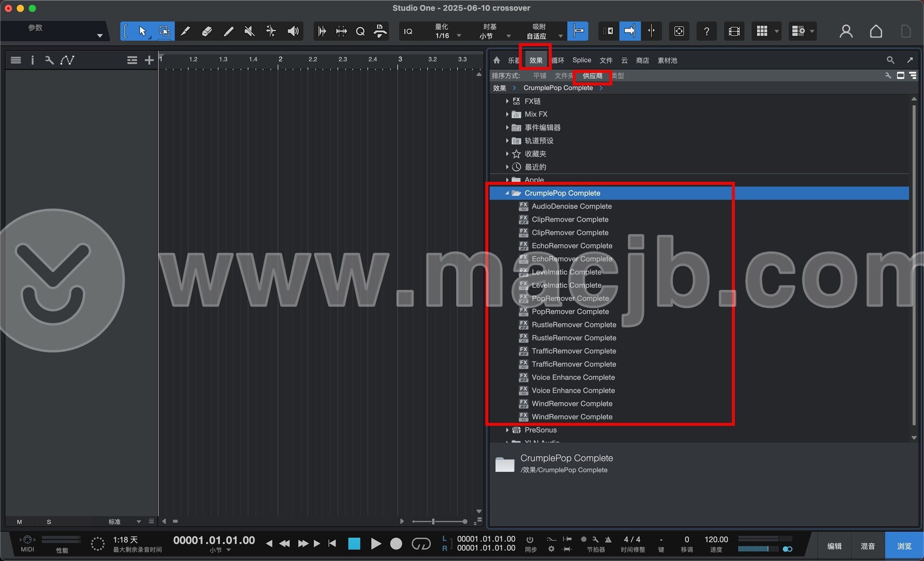Image resolution: width=924 pixels, height=561 pixels.
Task: Toggle the global M mute button
Action: click(x=19, y=522)
